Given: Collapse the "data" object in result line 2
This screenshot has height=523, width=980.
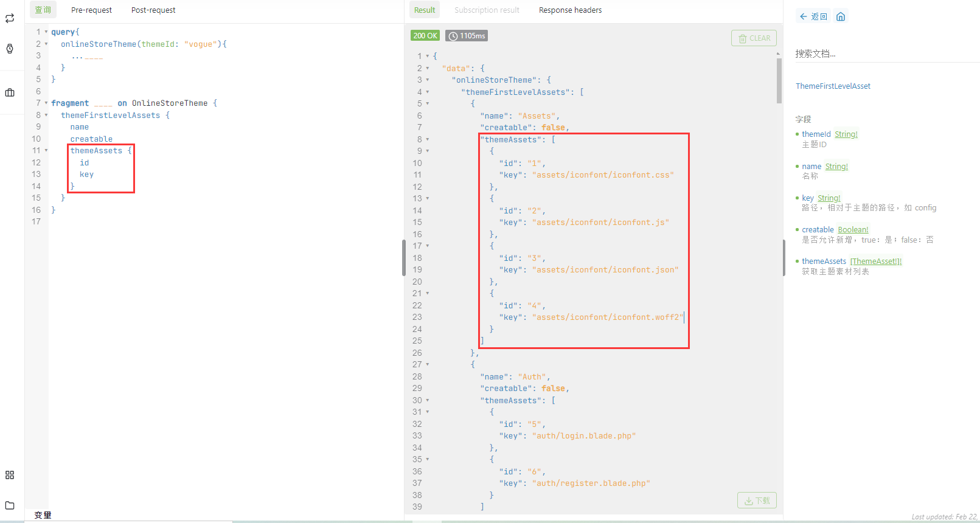Looking at the screenshot, I should (428, 68).
